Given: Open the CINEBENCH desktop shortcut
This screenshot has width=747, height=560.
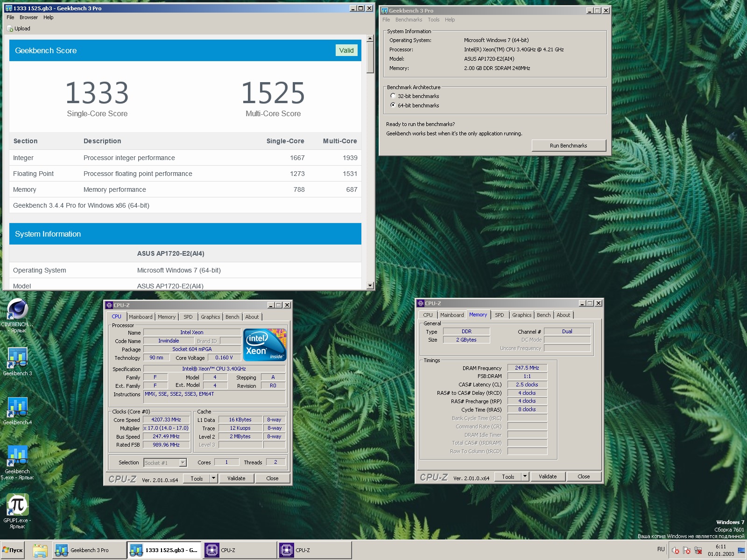Looking at the screenshot, I should 17,316.
